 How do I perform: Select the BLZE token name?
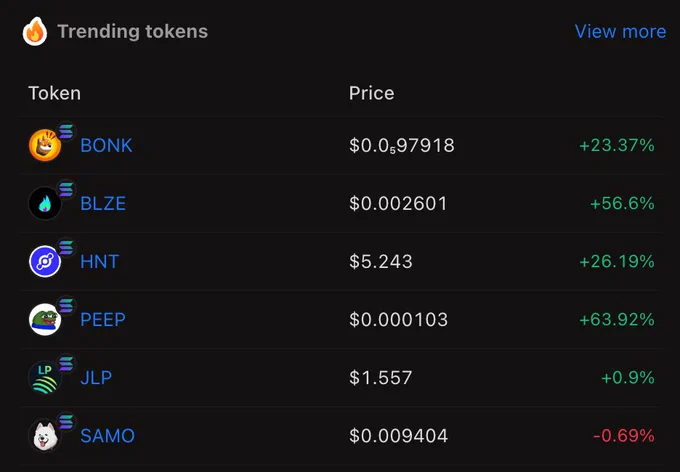click(103, 203)
